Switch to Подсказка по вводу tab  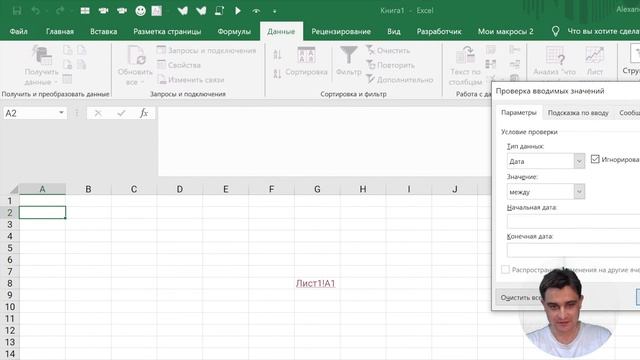(x=578, y=113)
